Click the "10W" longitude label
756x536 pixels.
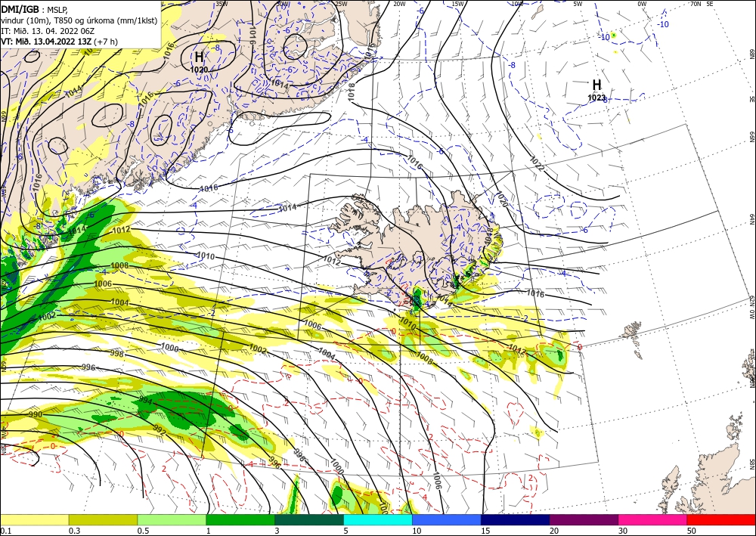tap(517, 4)
